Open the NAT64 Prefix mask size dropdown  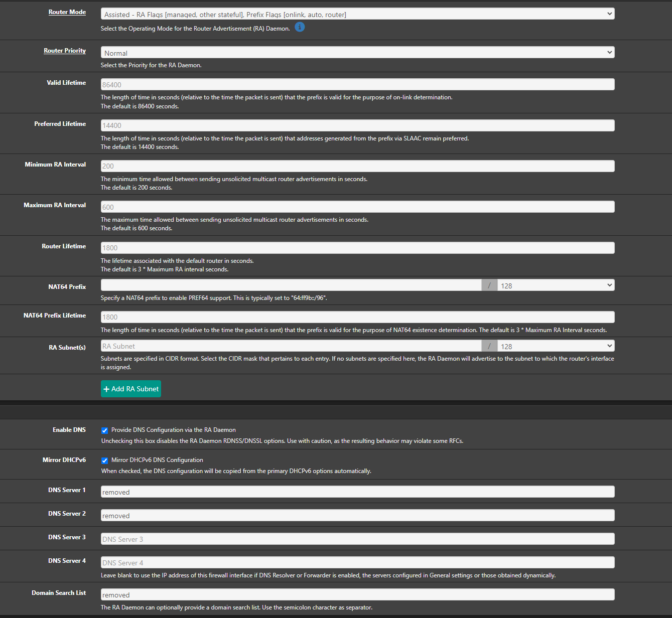556,285
